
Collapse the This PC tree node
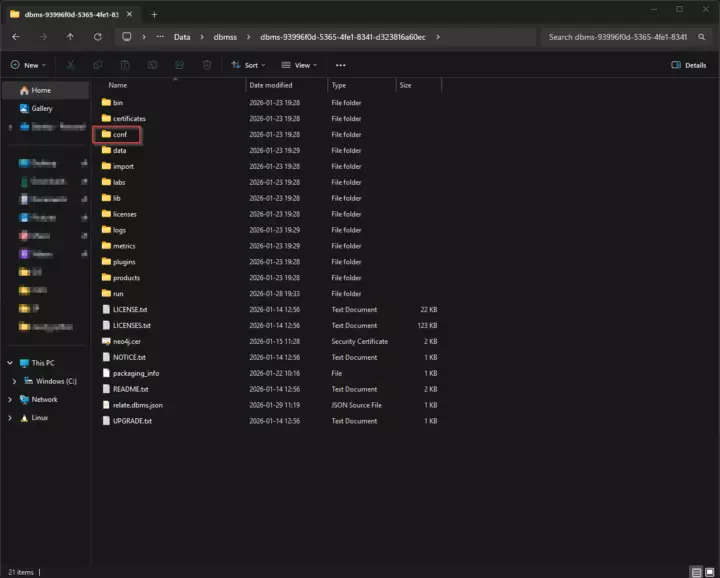coord(9,363)
